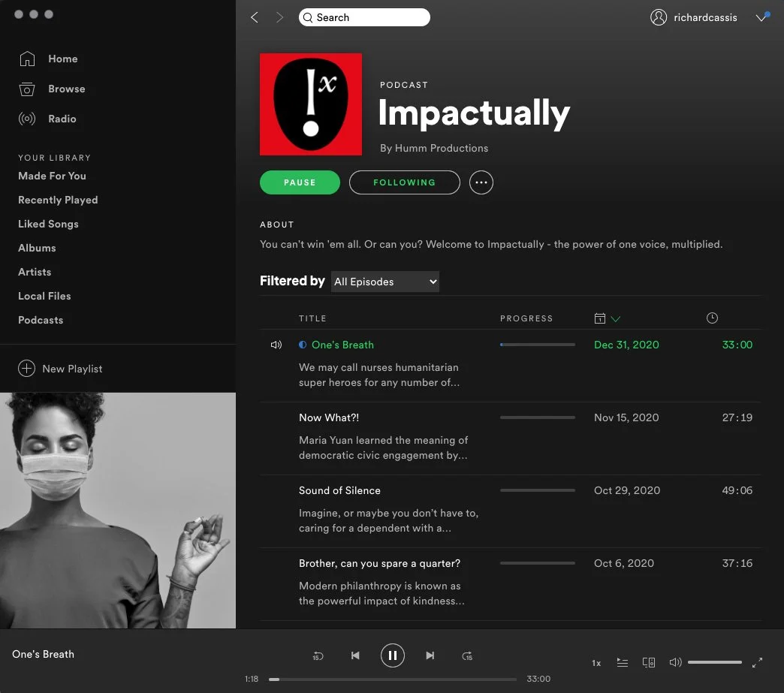Click the 49:06 duration
Viewport: 784px width, 693px height.
point(737,490)
